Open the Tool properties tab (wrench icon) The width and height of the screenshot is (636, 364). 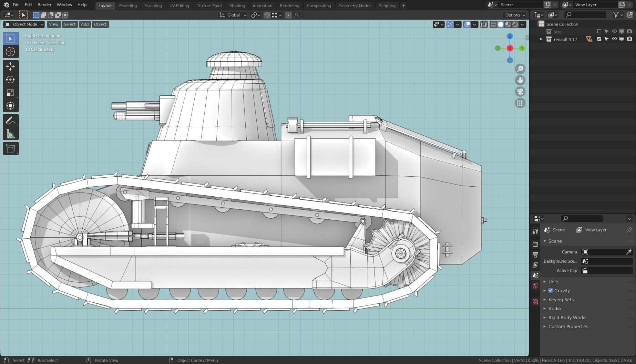[x=535, y=231]
